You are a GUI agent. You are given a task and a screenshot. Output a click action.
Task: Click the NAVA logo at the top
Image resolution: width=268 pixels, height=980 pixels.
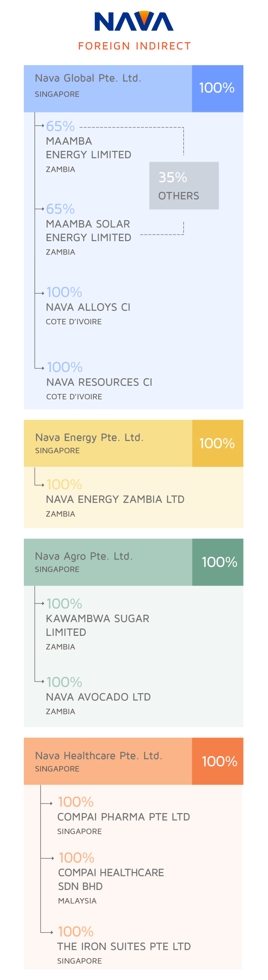(134, 21)
